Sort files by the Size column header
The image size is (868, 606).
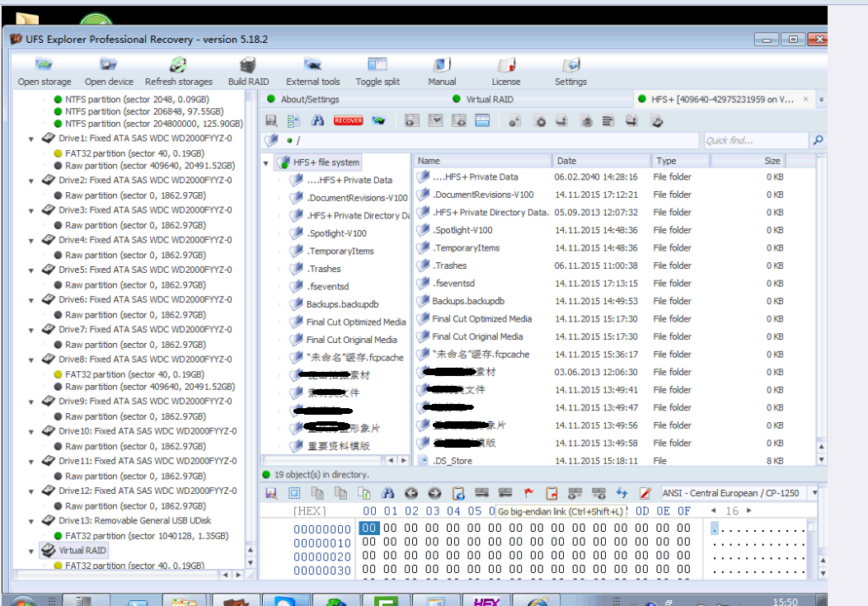point(748,161)
